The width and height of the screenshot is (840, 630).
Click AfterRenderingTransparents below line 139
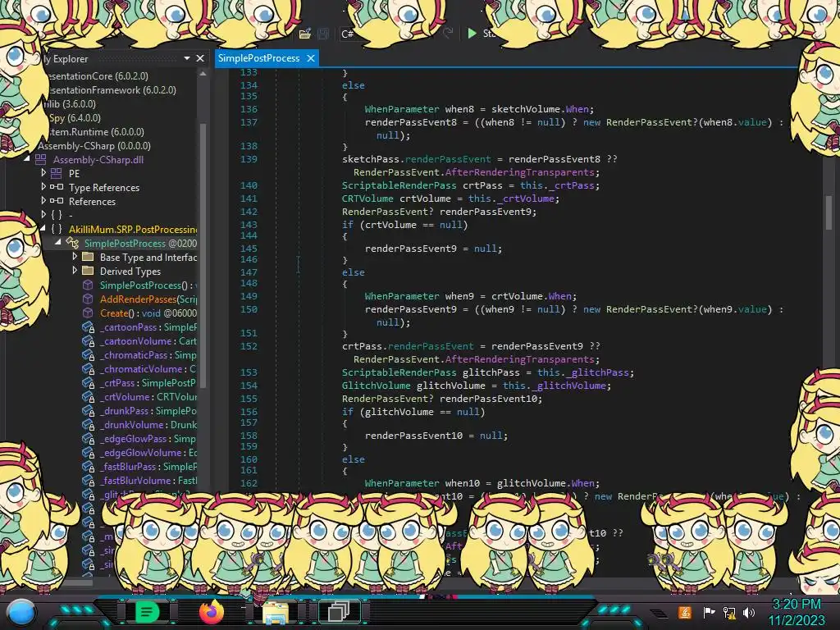[519, 172]
